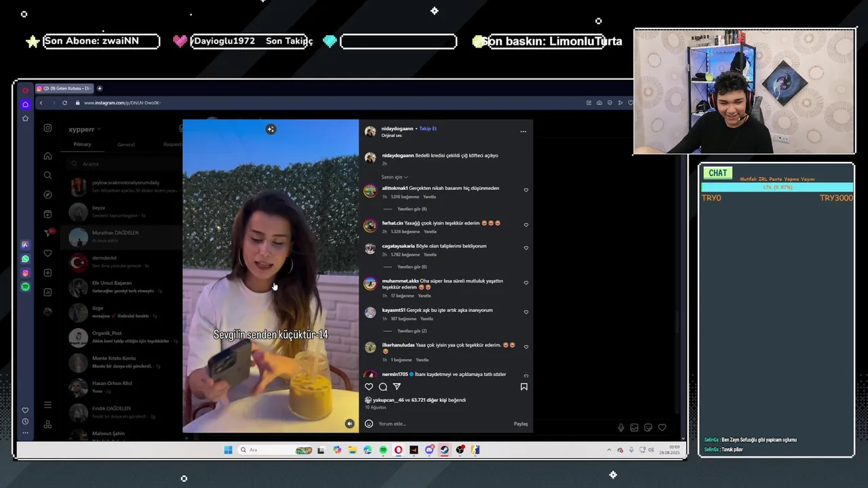Open post options three-dot menu
The width and height of the screenshot is (868, 488).
pyautogui.click(x=523, y=131)
